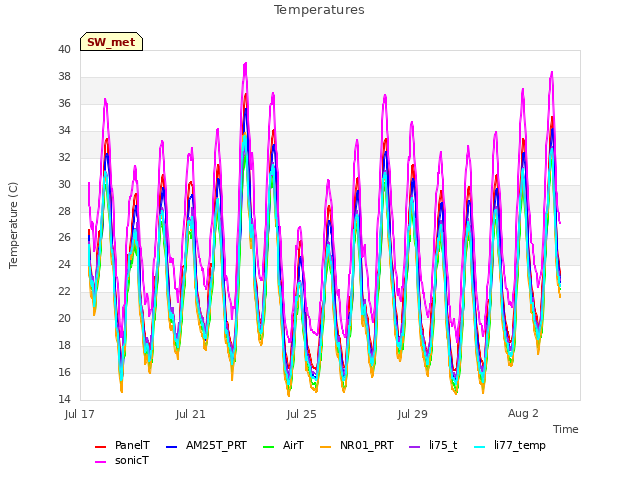Click the 32 y-axis tick label
This screenshot has height=480, width=640.
click(64, 158)
